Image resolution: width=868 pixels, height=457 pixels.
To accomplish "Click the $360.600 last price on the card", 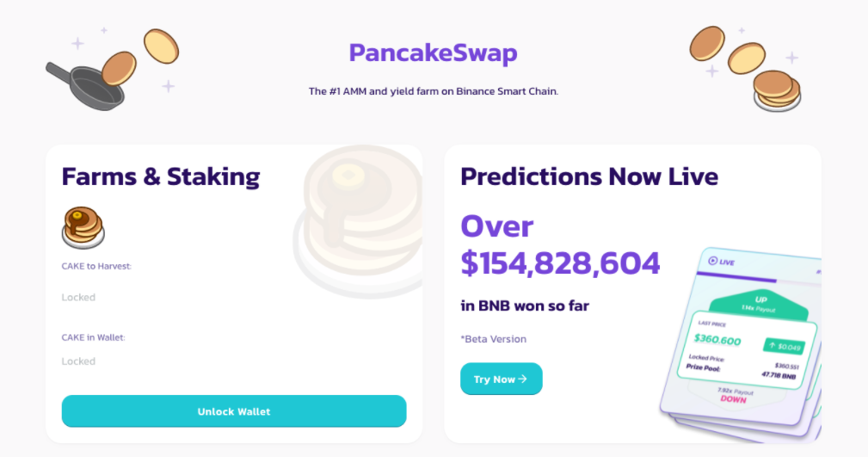I will click(717, 340).
